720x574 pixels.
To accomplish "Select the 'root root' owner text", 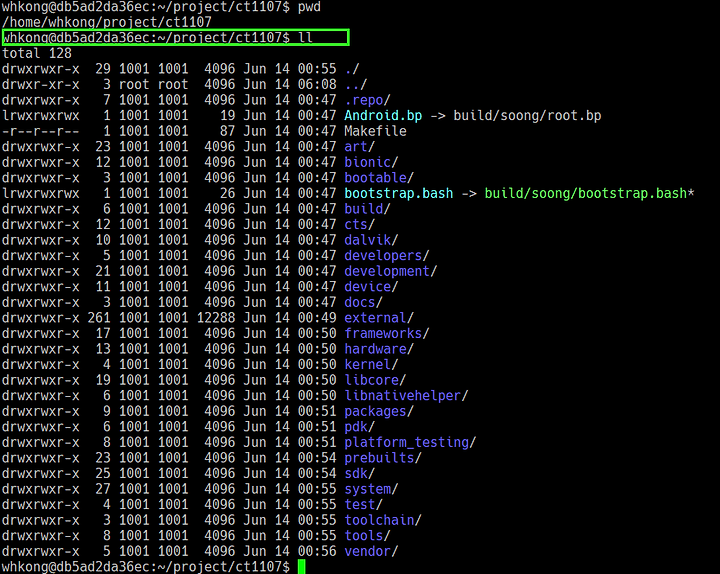I will point(153,84).
